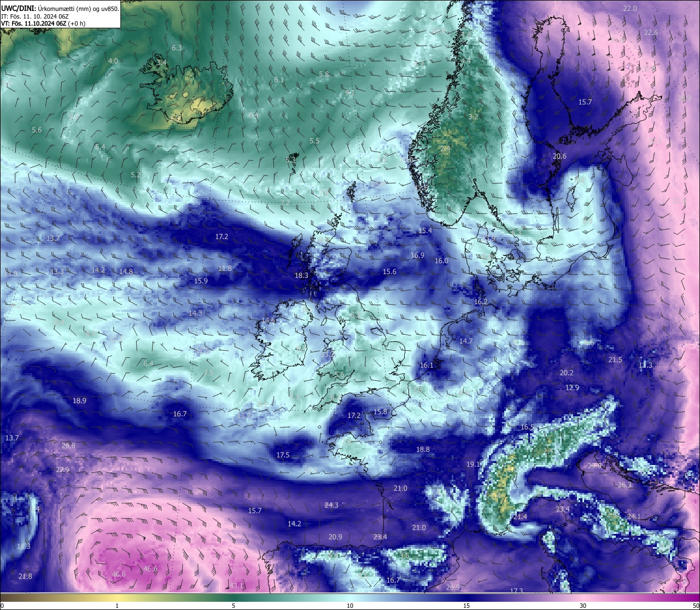The image size is (700, 610).
Task: Click the 3.2 value over Scandinavia
Action: (473, 117)
